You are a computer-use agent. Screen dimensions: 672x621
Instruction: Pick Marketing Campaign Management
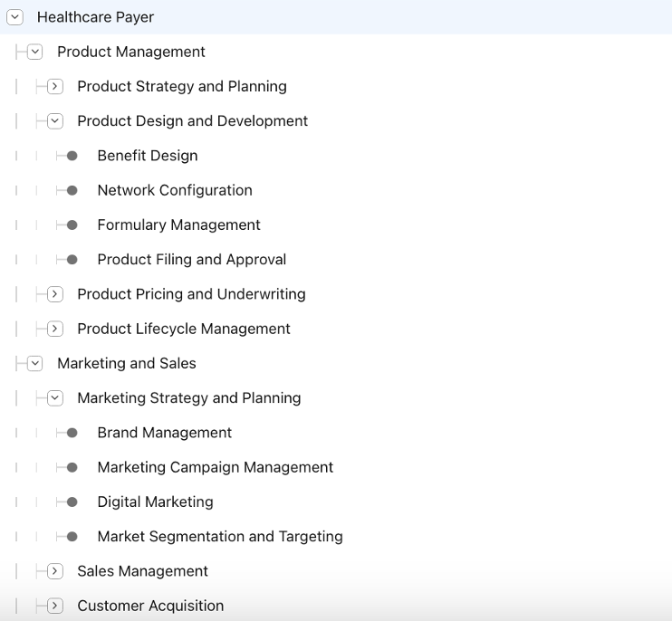coord(215,467)
